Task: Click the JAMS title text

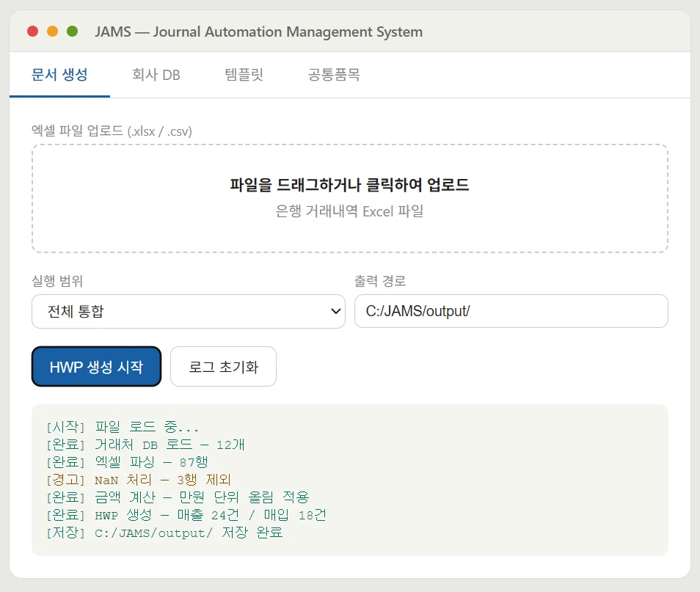Action: (x=258, y=32)
